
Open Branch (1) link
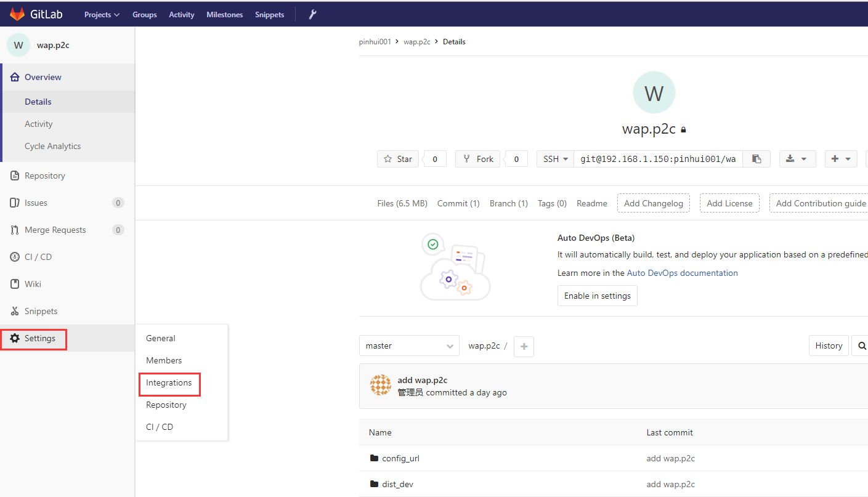click(509, 203)
